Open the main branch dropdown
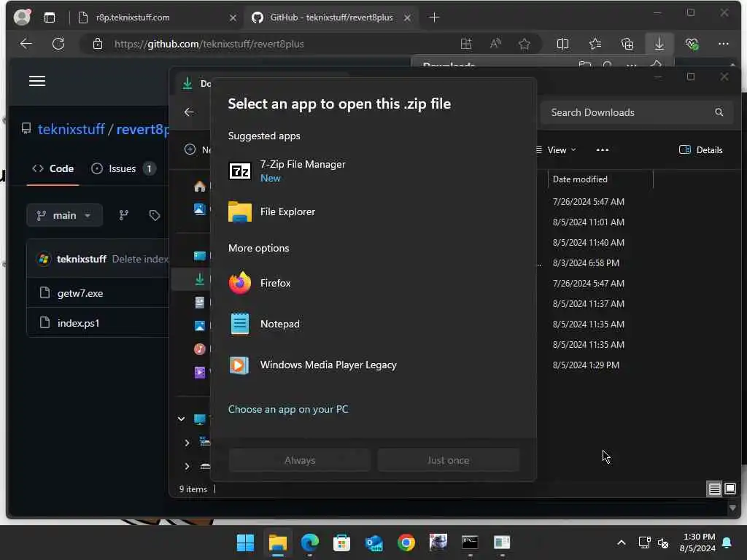Screen dimensions: 747x560 click(64, 215)
